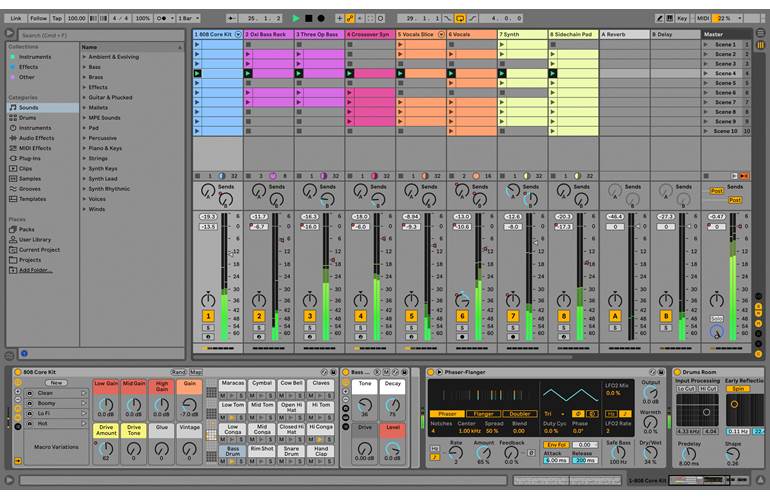Click the Link button
Viewport: 770px width, 500px height.
(x=16, y=18)
